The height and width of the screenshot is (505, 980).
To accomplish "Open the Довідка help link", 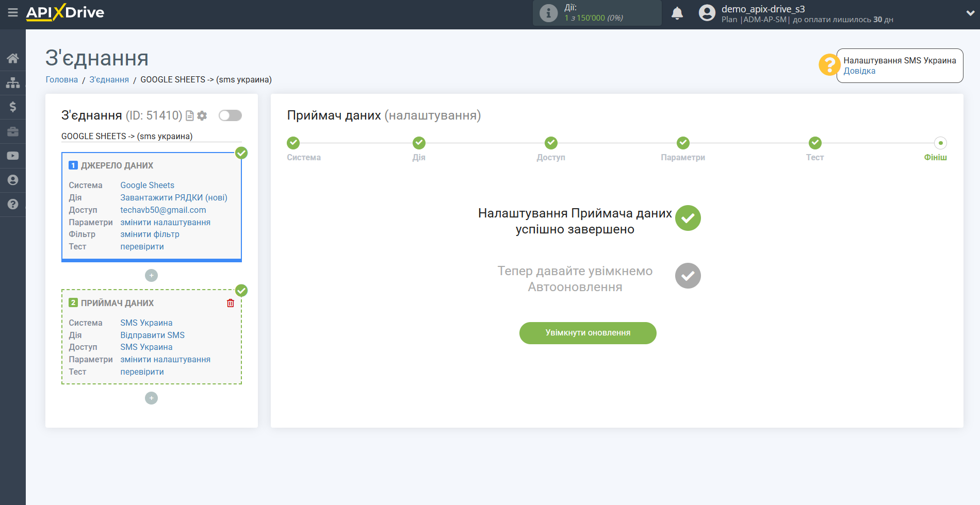I will [x=859, y=71].
